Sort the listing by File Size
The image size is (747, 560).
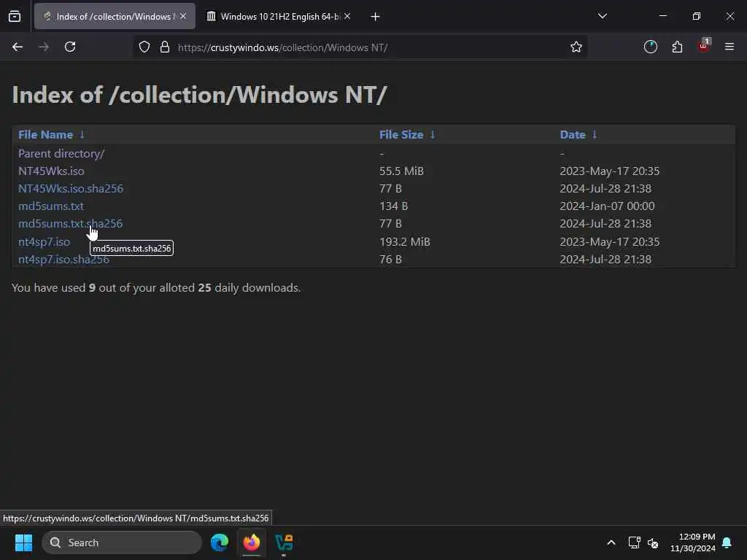pyautogui.click(x=401, y=135)
